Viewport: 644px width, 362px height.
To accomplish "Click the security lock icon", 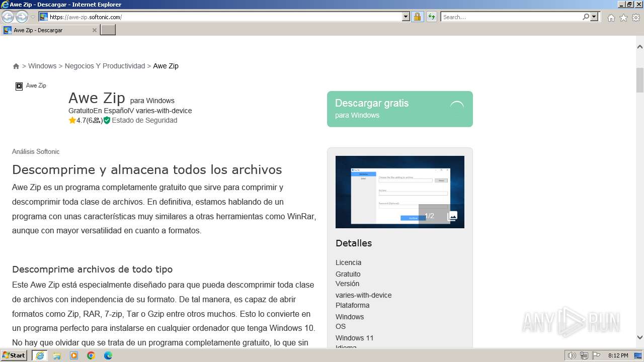I will (417, 17).
